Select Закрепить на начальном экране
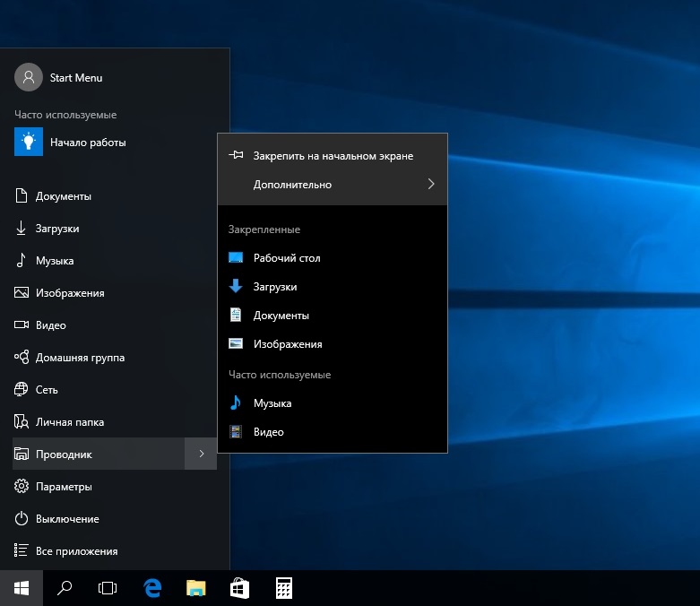This screenshot has width=700, height=606. [333, 155]
